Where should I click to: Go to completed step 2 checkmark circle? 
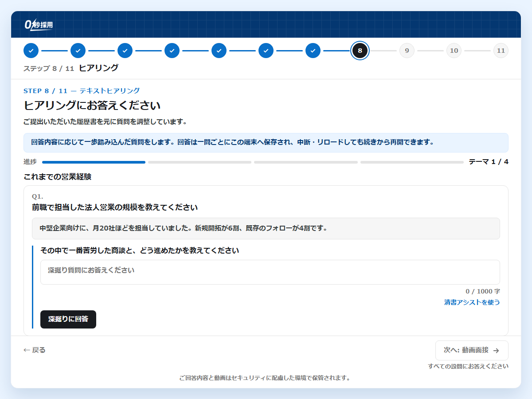point(78,51)
